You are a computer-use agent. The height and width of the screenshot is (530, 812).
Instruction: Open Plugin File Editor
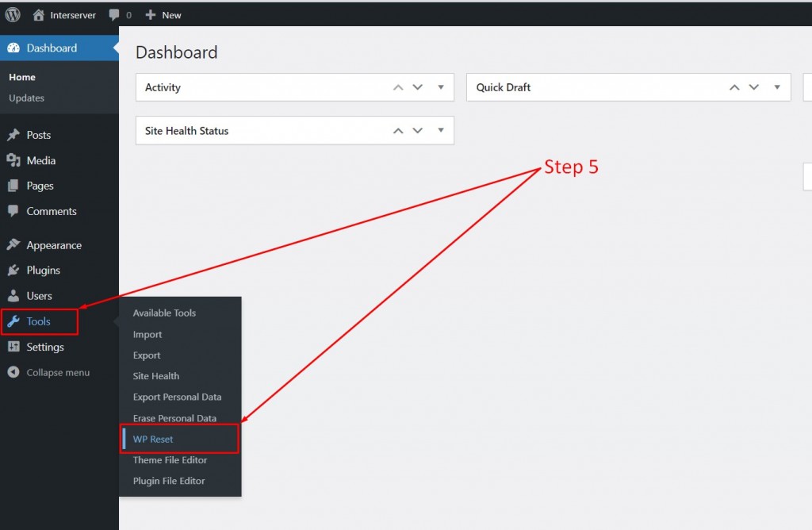click(169, 481)
